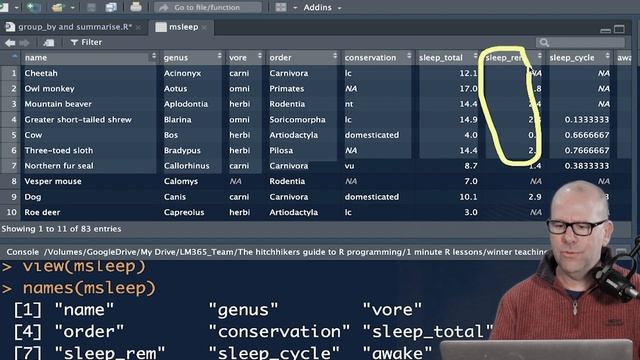
Task: Click the Go to file/function field
Action: [207, 7]
